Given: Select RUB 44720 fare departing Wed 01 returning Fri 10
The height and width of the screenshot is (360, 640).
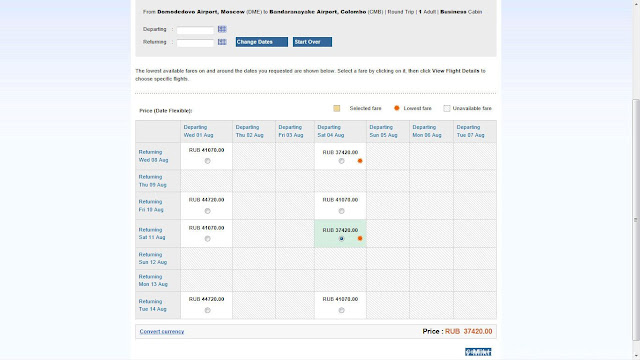Looking at the screenshot, I should (207, 211).
